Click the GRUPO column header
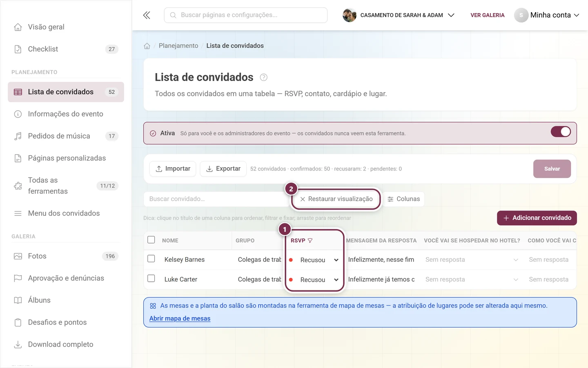 [245, 240]
